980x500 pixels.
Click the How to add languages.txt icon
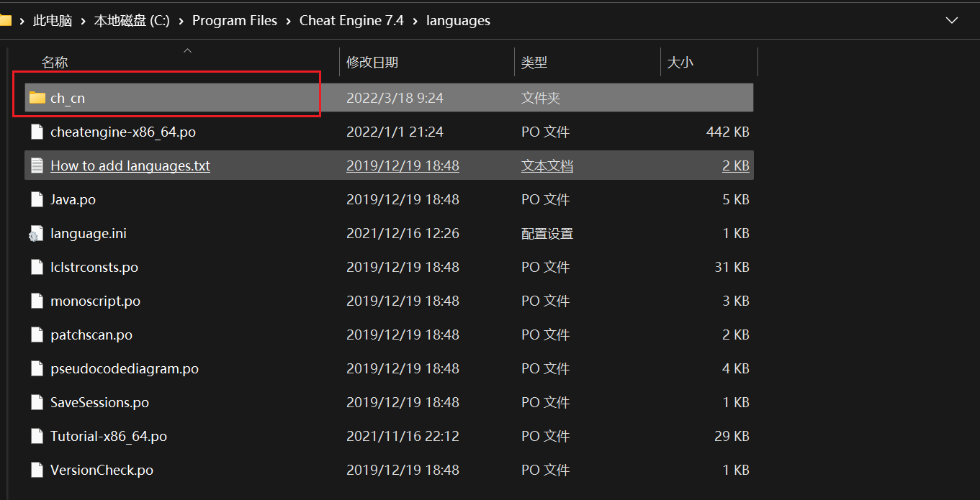click(37, 165)
